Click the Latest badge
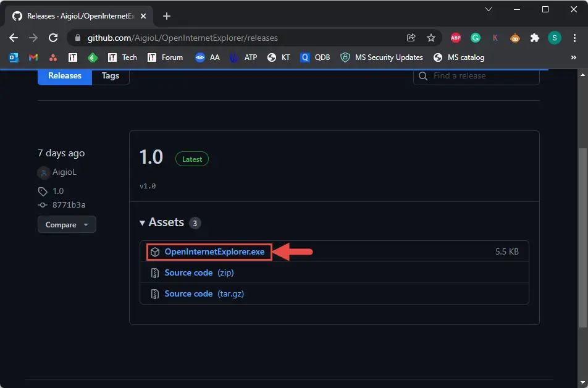 [192, 159]
